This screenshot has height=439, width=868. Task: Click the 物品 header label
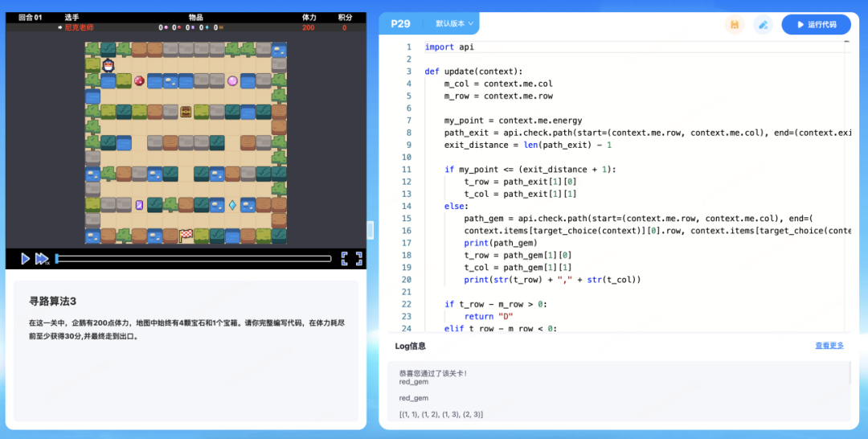[x=195, y=18]
